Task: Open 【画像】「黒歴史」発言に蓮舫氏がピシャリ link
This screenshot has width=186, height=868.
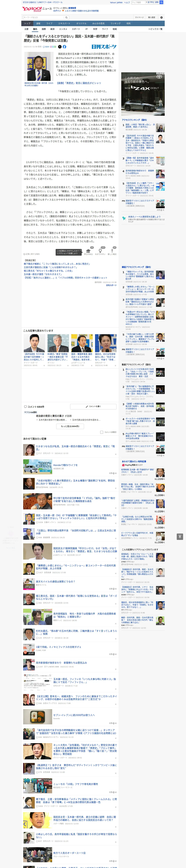Action: click(79, 83)
